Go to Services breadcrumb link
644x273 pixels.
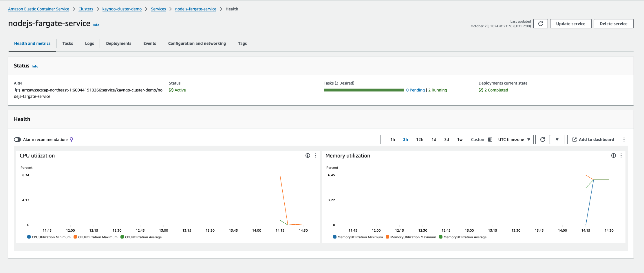158,9
